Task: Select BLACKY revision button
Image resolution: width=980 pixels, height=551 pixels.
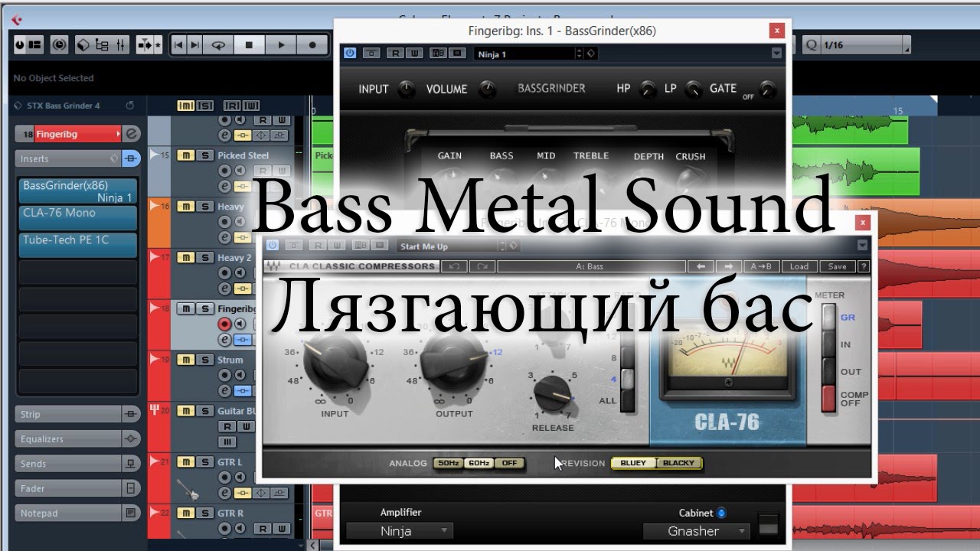Action: 678,463
